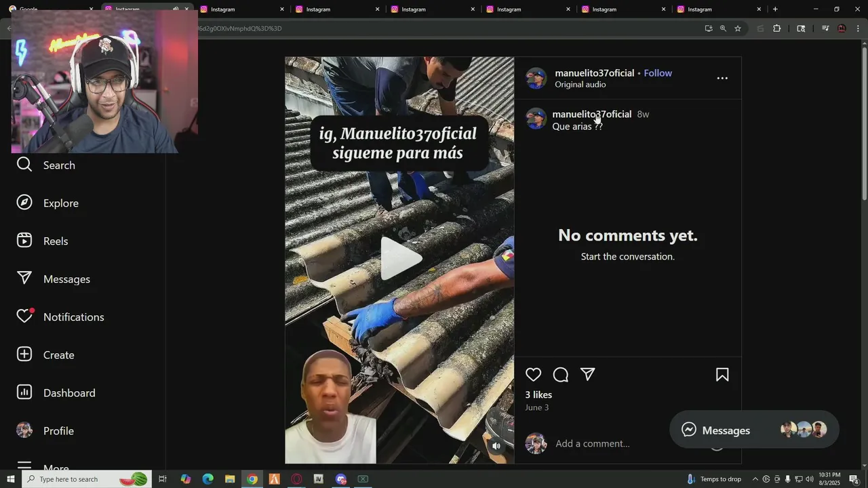Toggle the video sound speaker icon

click(x=496, y=446)
